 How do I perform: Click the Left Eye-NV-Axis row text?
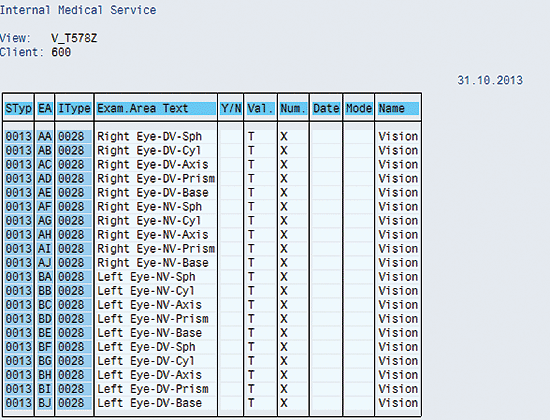point(149,305)
